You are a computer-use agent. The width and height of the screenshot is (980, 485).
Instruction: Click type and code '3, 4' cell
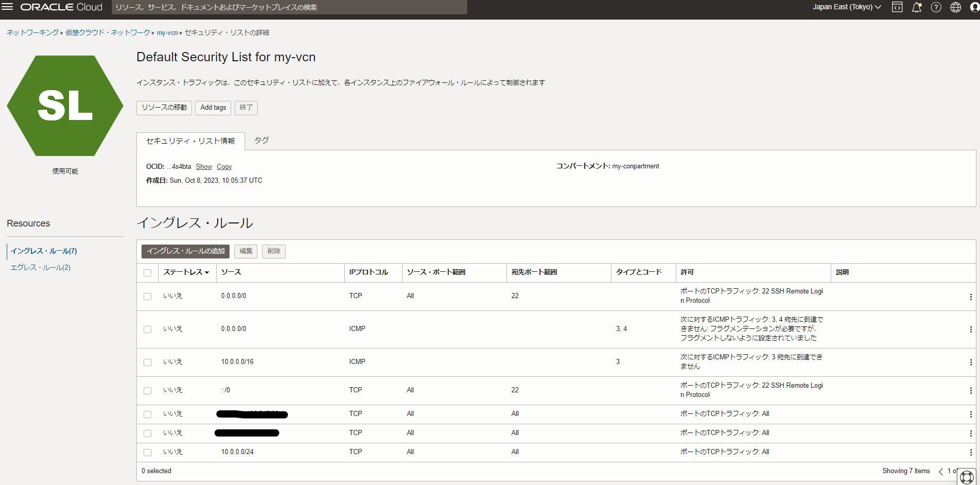[621, 329]
